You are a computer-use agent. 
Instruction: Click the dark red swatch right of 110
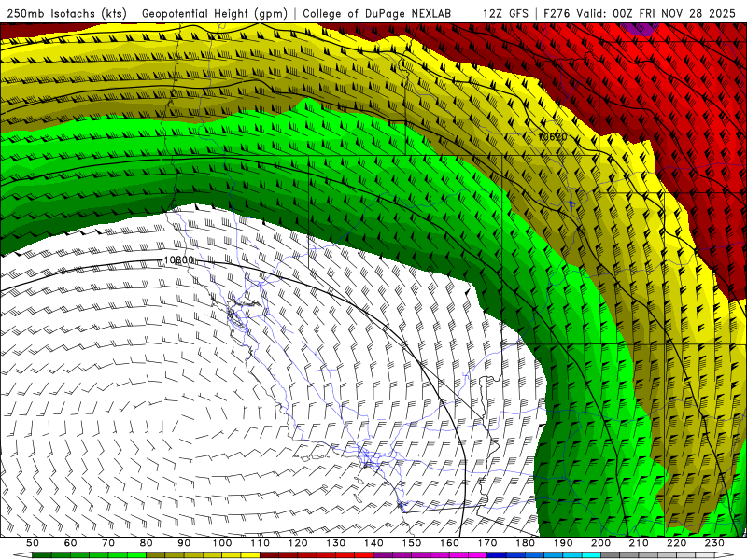[269, 554]
